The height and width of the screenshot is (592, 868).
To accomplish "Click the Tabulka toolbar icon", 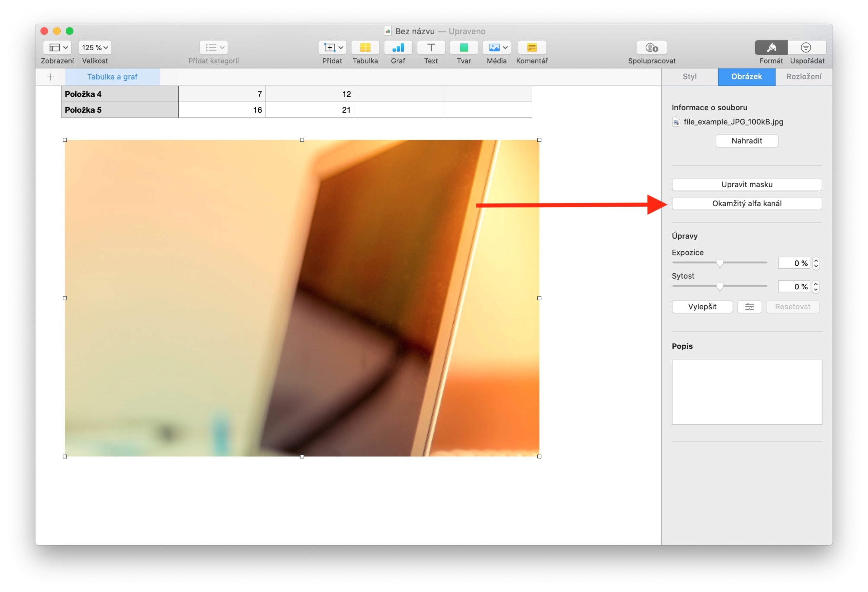I will 365,47.
